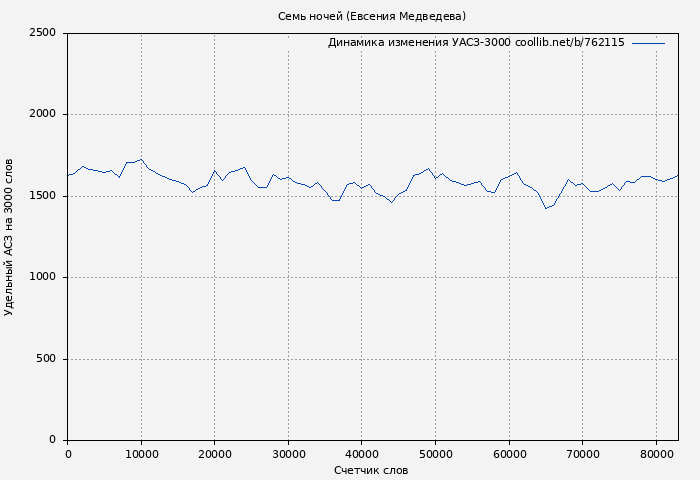700x480 pixels.
Task: Click the 500 tick label on the y-axis
Action: [x=46, y=359]
